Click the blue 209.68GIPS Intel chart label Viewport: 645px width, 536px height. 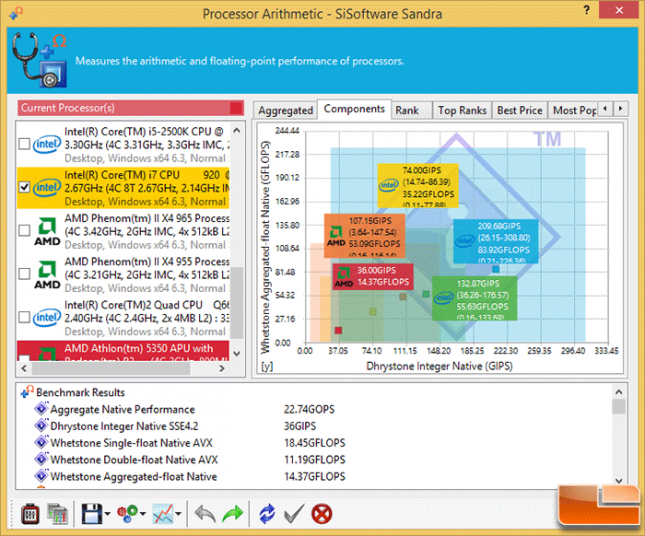(496, 241)
